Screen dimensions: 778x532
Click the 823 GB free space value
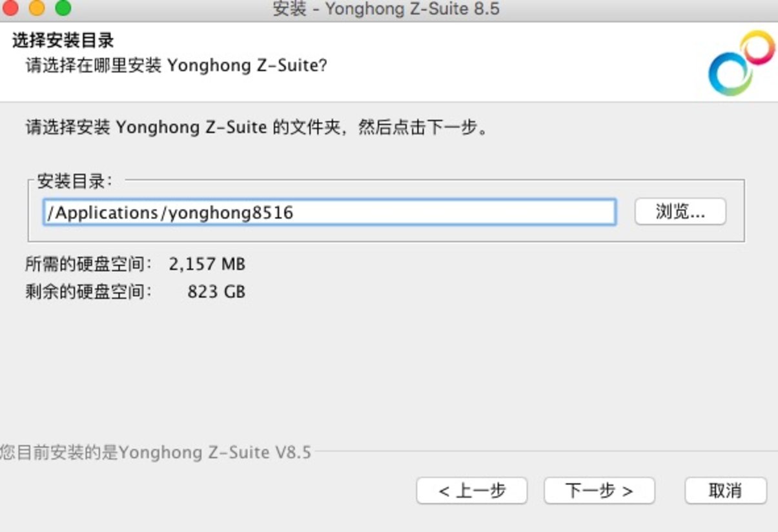[216, 291]
